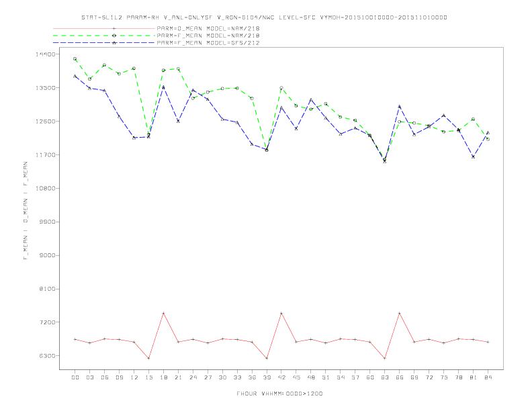
Task: Click blue GFS F_MEAN point at hour 00
Action: point(75,76)
